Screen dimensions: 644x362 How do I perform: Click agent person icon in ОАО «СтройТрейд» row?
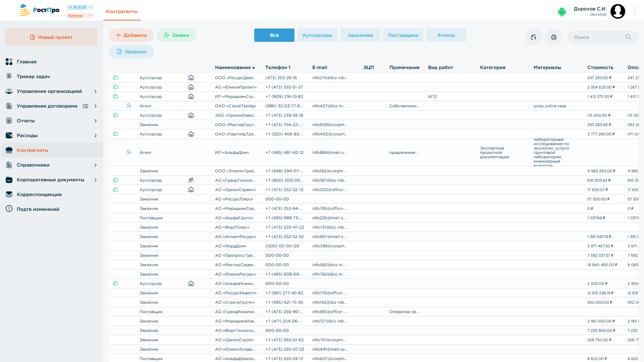click(129, 106)
